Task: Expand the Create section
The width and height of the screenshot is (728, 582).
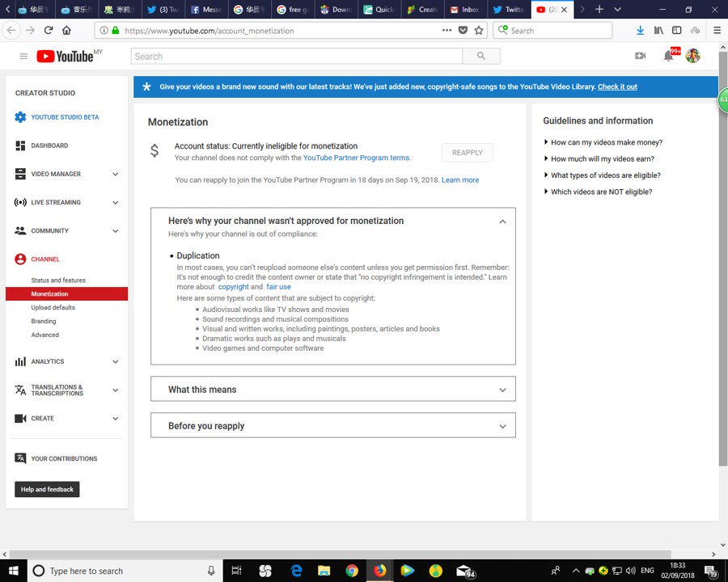Action: 115,418
